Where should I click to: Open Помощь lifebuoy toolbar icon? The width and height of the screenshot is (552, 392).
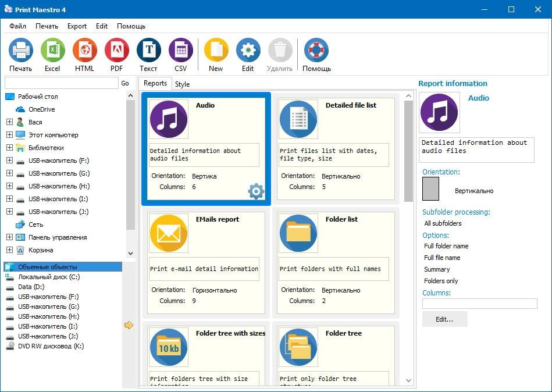point(316,51)
